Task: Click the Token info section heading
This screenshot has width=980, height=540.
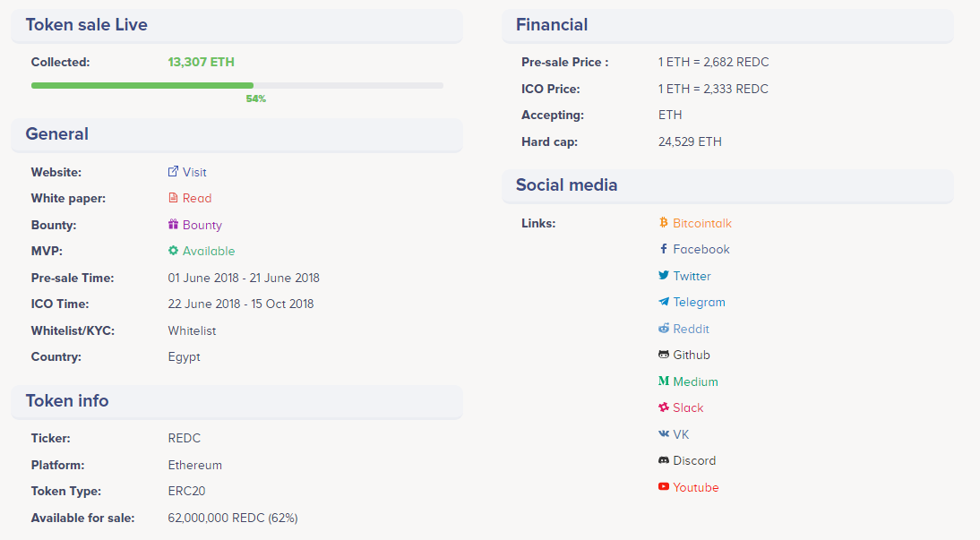Action: tap(67, 400)
